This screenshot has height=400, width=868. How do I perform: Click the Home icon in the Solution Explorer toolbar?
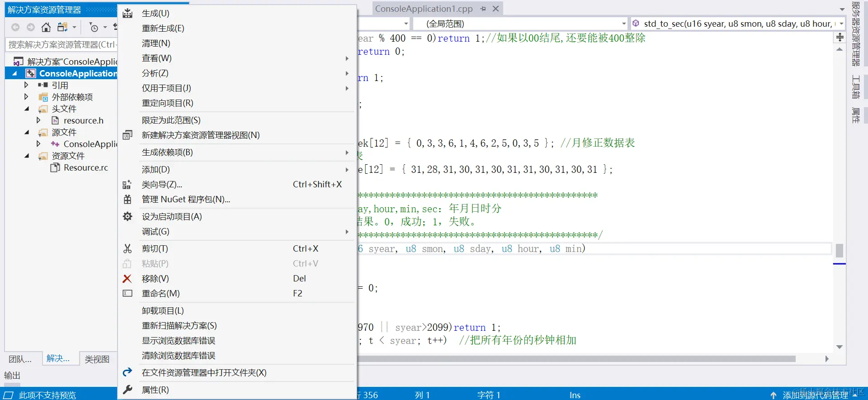coord(46,27)
